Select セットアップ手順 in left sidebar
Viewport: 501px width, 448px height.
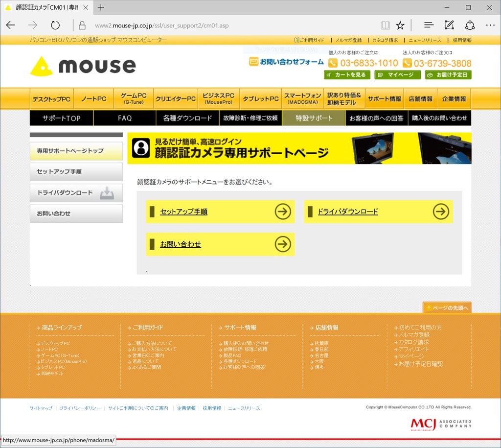(x=76, y=172)
